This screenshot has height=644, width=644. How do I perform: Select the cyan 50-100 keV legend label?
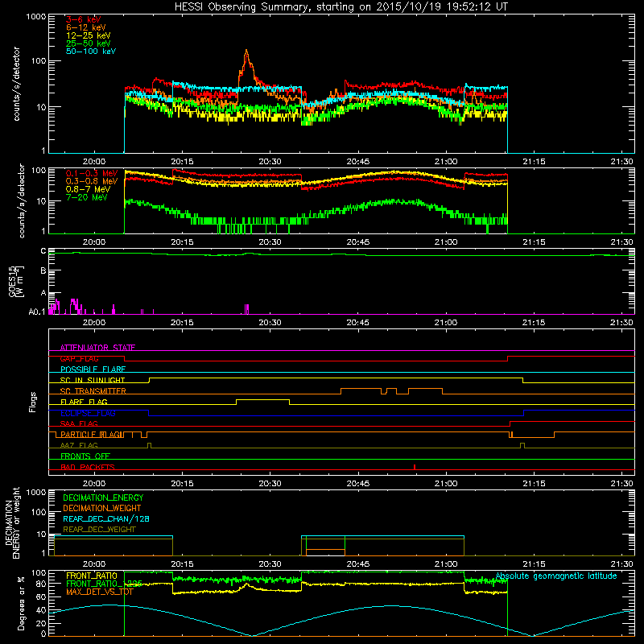coord(91,52)
